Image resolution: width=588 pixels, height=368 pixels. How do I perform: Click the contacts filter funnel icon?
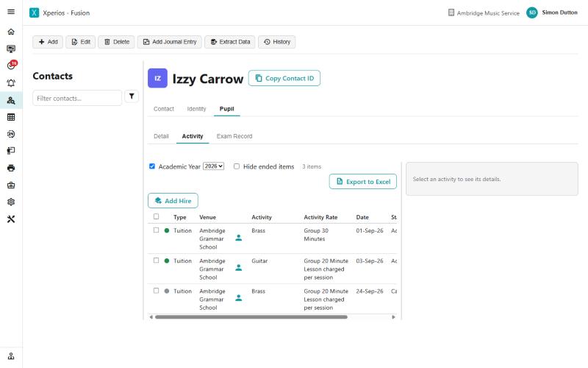(x=132, y=96)
